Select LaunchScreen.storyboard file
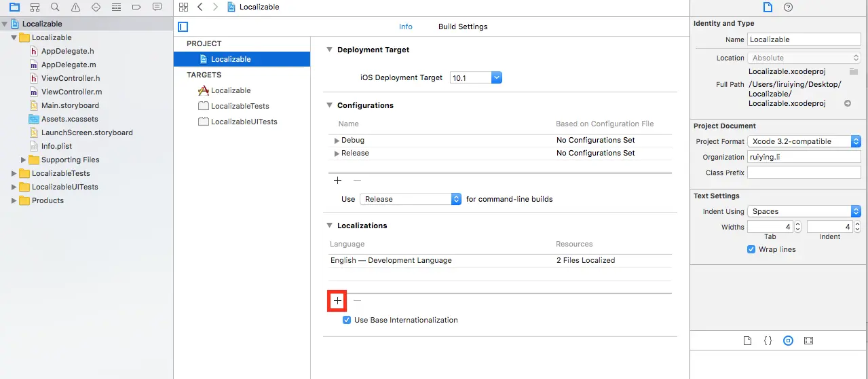868x379 pixels. (87, 132)
